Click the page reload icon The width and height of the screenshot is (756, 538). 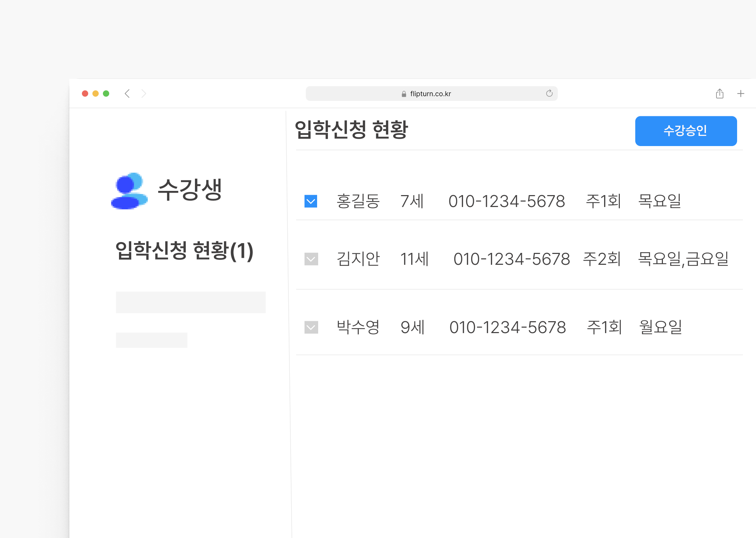pos(549,93)
